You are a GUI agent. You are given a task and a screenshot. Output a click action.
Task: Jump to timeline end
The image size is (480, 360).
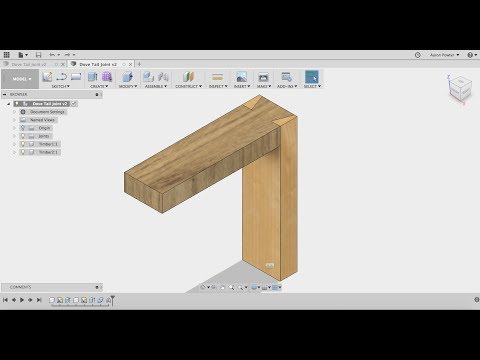[39, 300]
